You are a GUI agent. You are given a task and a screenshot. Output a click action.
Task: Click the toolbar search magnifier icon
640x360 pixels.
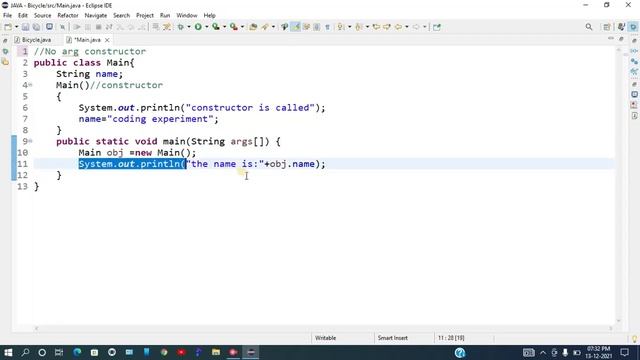point(589,27)
